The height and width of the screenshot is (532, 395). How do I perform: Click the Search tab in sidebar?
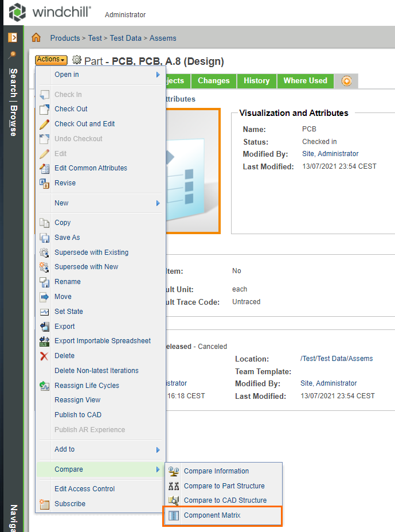[13, 83]
